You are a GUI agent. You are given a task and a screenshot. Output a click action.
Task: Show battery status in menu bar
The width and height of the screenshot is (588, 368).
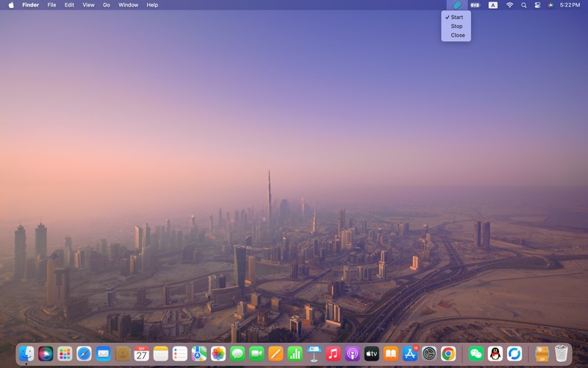coord(475,5)
